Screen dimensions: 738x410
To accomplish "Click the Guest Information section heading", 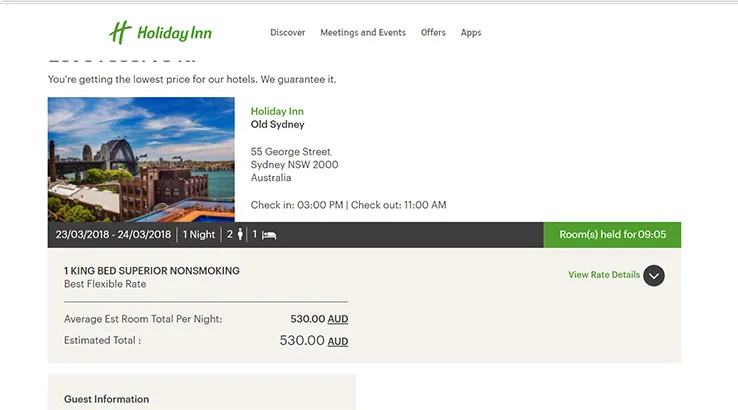I will coord(106,399).
